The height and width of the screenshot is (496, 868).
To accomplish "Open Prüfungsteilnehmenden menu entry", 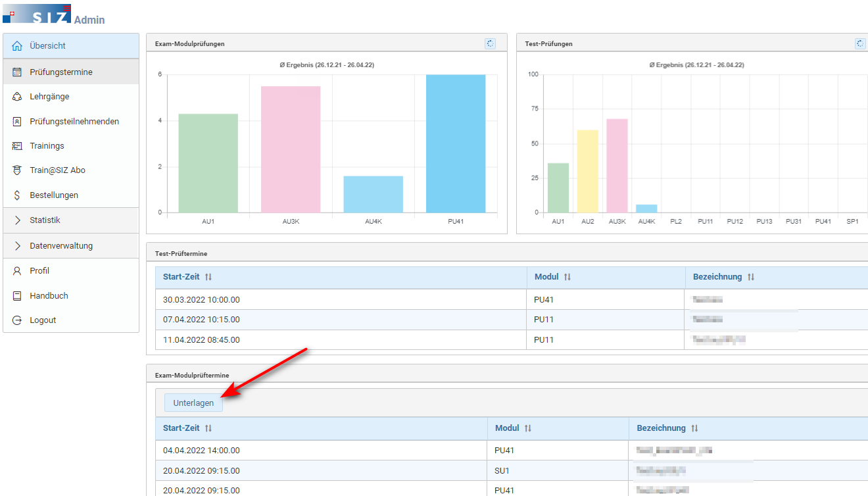I will [x=71, y=122].
